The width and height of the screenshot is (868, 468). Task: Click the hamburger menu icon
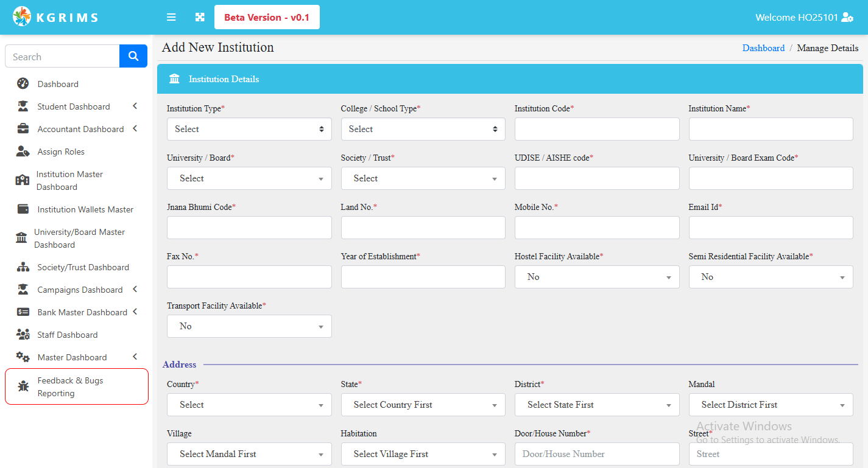pos(171,17)
